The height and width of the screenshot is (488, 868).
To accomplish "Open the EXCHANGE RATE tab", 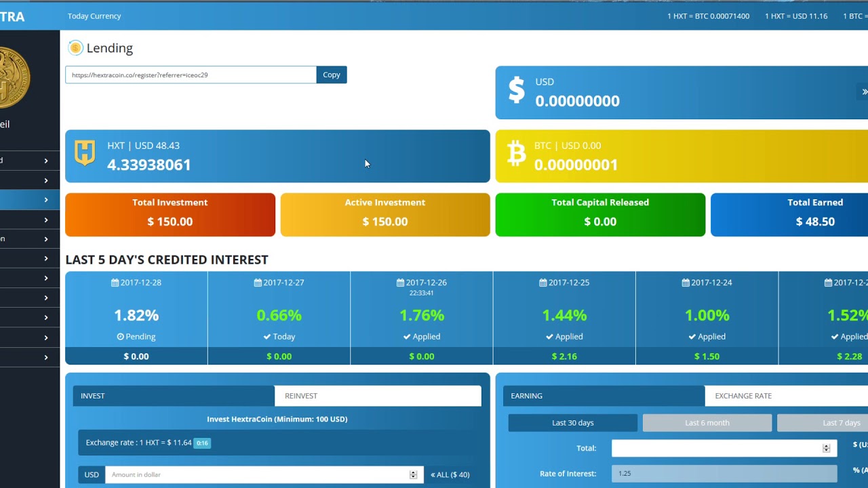I will click(x=787, y=396).
